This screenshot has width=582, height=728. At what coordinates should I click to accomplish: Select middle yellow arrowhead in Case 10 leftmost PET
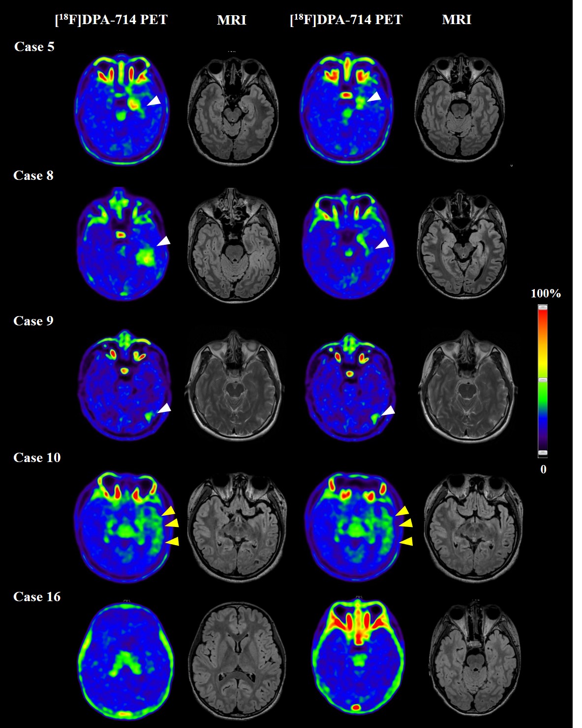click(172, 524)
